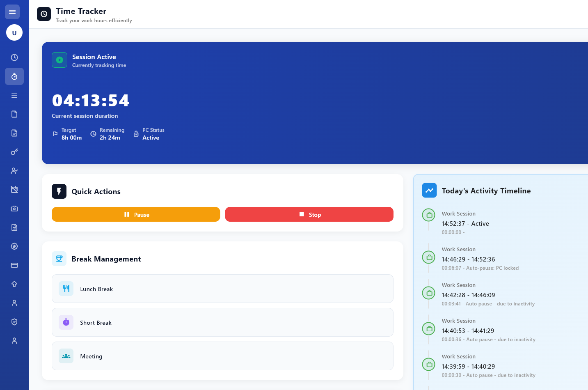Start a Short Break
Screen dimensions: 588x390
pyautogui.click(x=222, y=322)
